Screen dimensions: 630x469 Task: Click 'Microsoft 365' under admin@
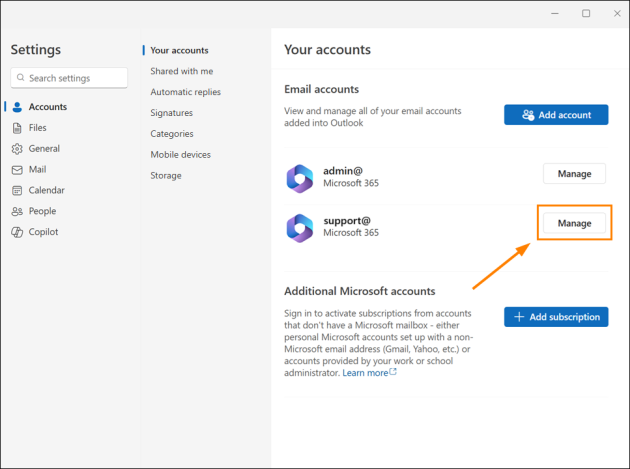[351, 183]
